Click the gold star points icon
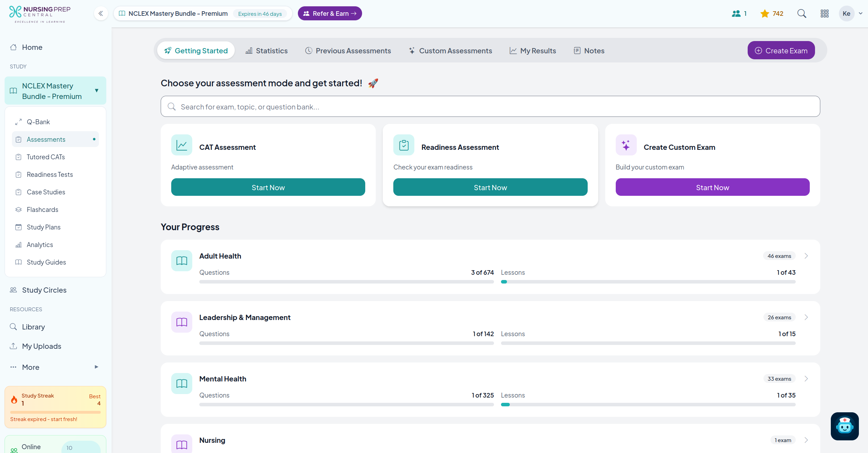 tap(764, 14)
